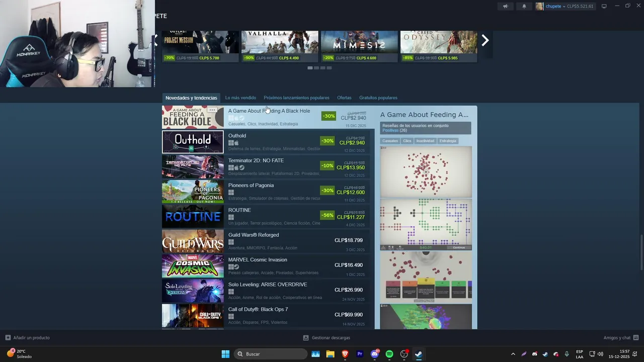This screenshot has height=362, width=644.
Task: Open Valhalla carousel game card
Action: point(280,46)
